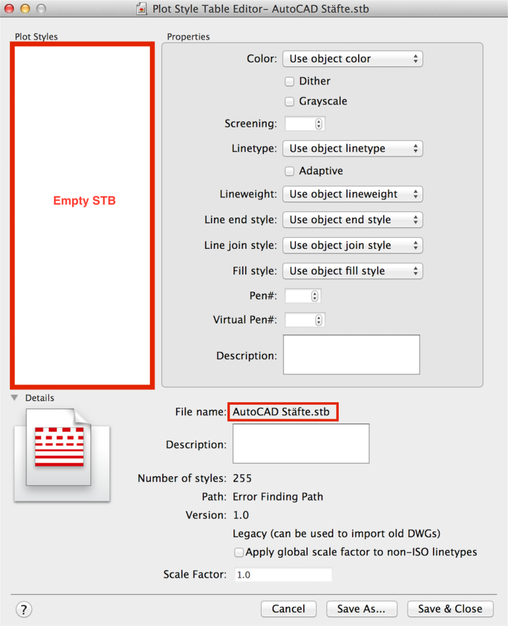The height and width of the screenshot is (626, 508).
Task: Click the Pen# stepper arrows
Action: click(315, 296)
